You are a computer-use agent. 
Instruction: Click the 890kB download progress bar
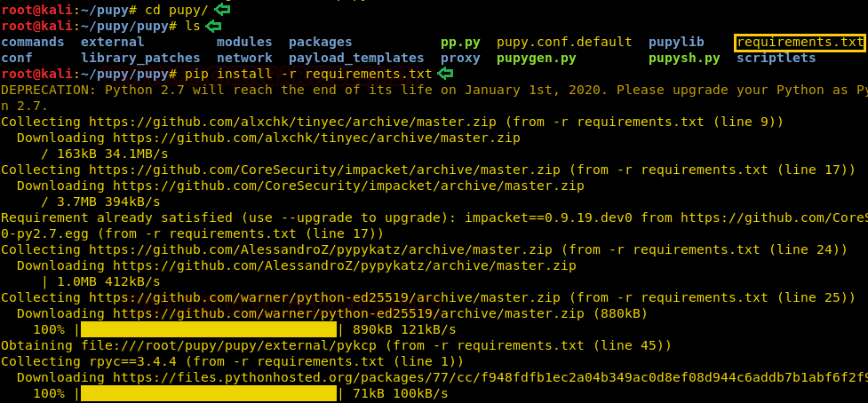point(208,329)
